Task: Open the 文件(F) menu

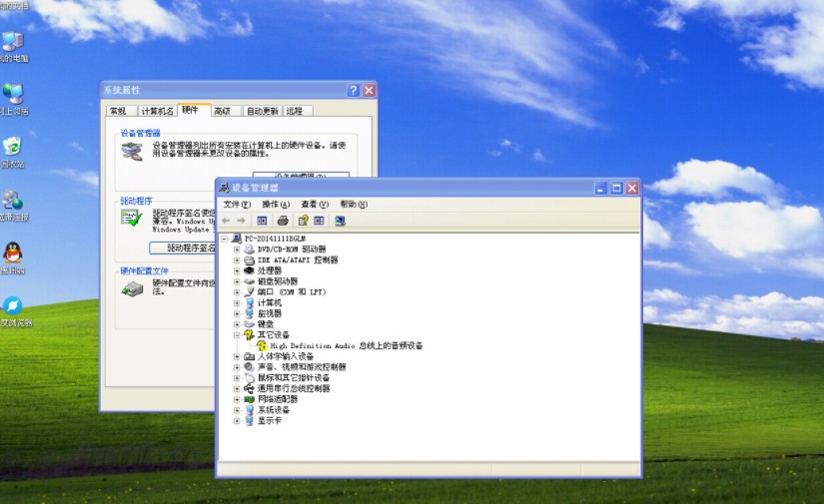Action: pos(237,205)
